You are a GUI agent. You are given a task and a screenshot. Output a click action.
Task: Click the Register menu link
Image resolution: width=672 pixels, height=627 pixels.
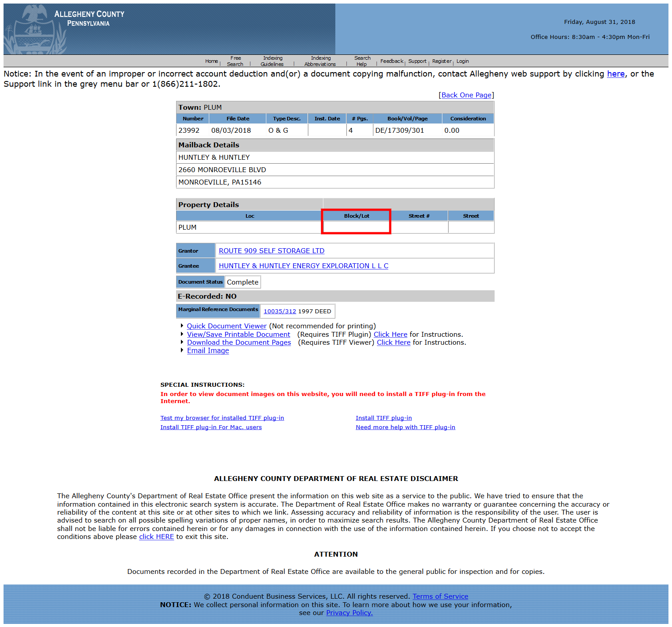tap(441, 62)
